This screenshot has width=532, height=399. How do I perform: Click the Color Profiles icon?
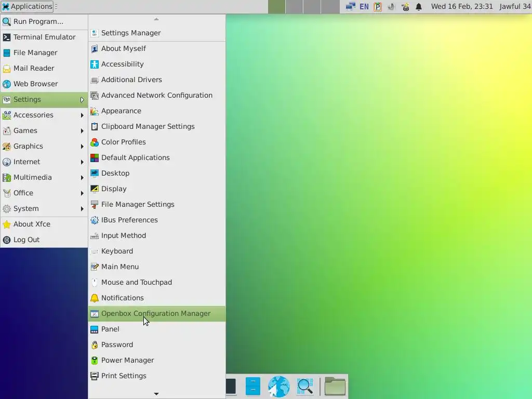tap(95, 142)
